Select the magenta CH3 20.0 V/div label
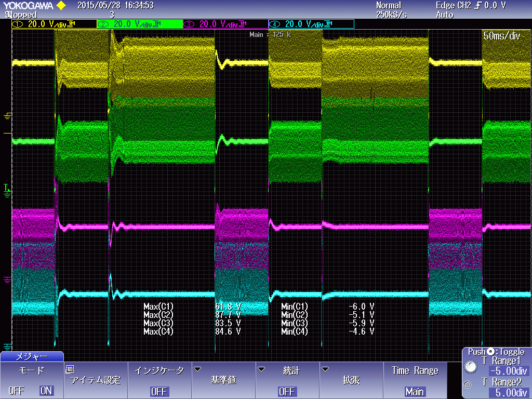 click(x=225, y=24)
